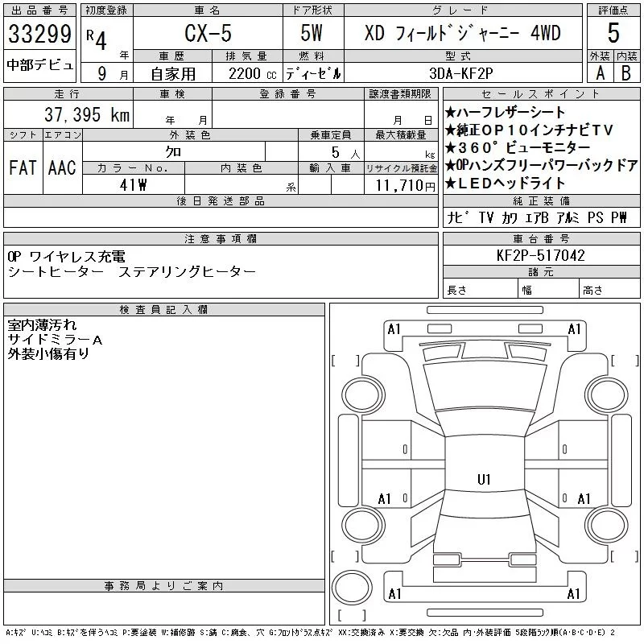Select the overall grade score 5

pyautogui.click(x=613, y=35)
